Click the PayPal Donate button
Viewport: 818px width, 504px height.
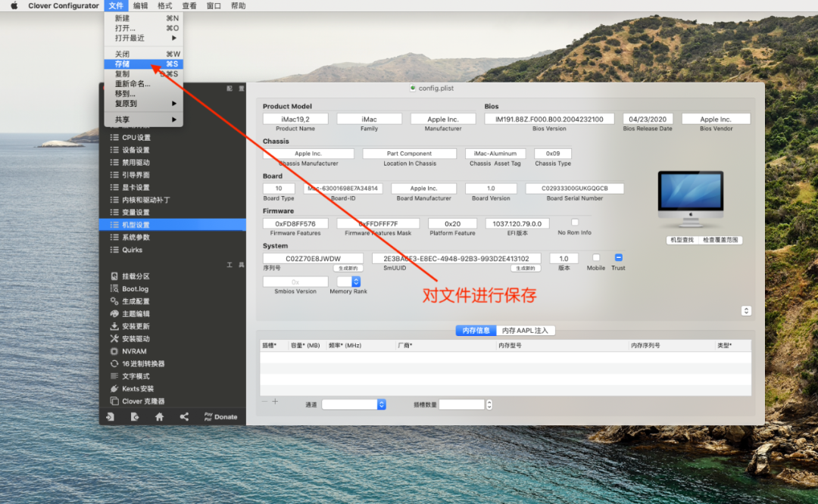pyautogui.click(x=221, y=417)
